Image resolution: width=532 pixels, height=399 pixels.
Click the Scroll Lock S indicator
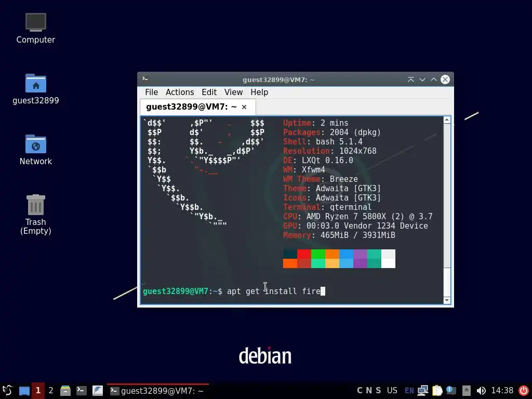click(x=378, y=391)
